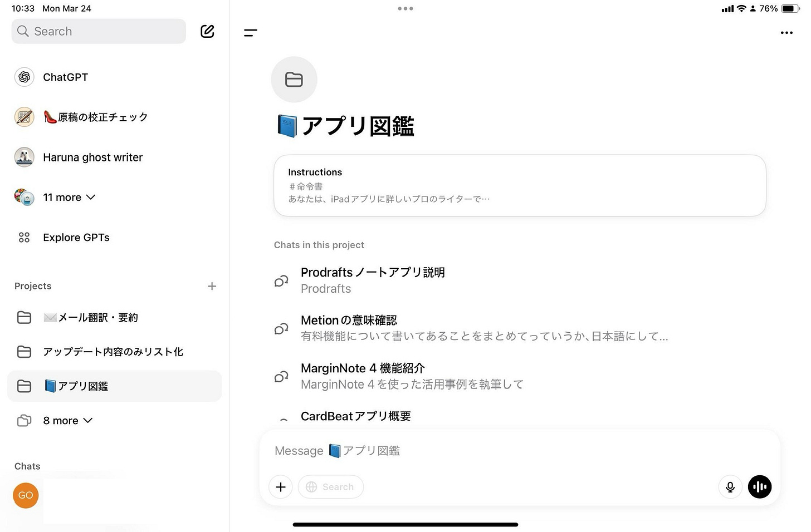811x532 pixels.
Task: Add a new project with plus icon
Action: click(212, 286)
